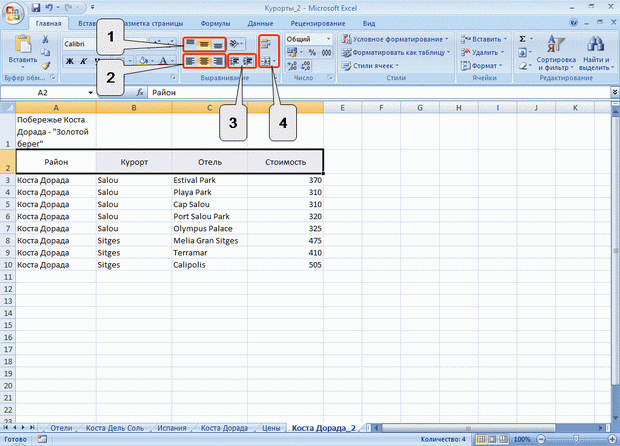Toggle wrap text button
Screen dimensions: 620x446
tap(266, 44)
